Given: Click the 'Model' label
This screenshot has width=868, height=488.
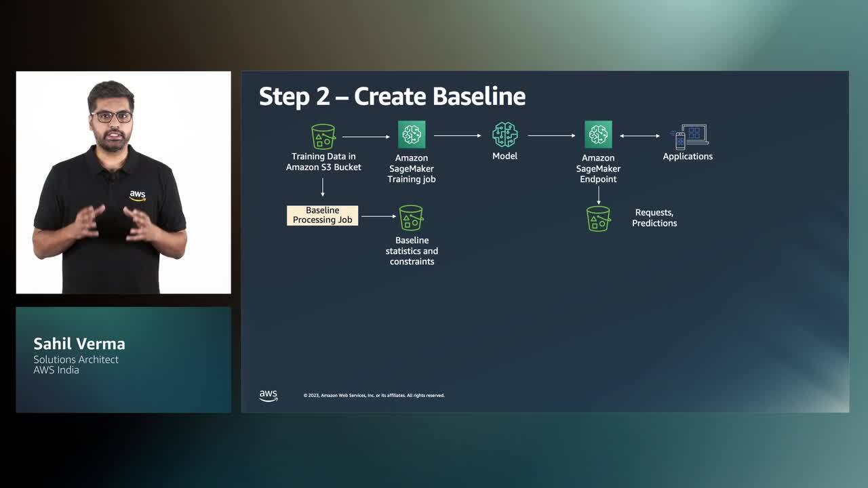Looking at the screenshot, I should pos(505,157).
